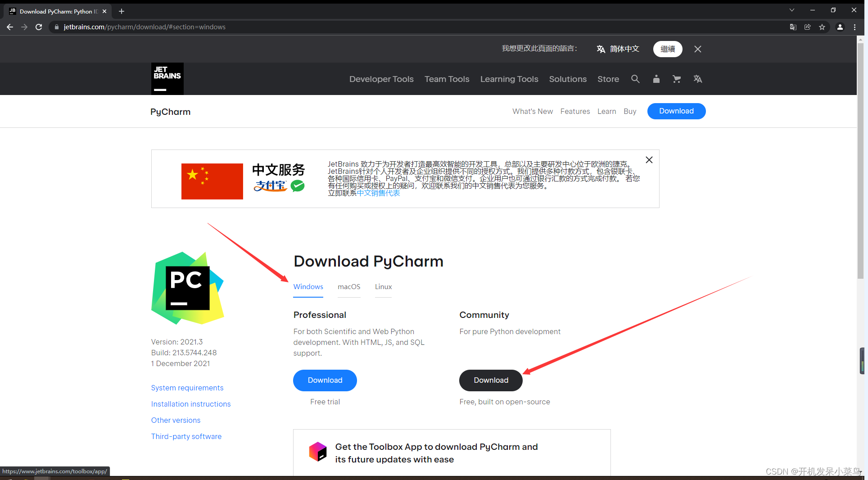Click the language translate icon in navbar

(x=698, y=79)
